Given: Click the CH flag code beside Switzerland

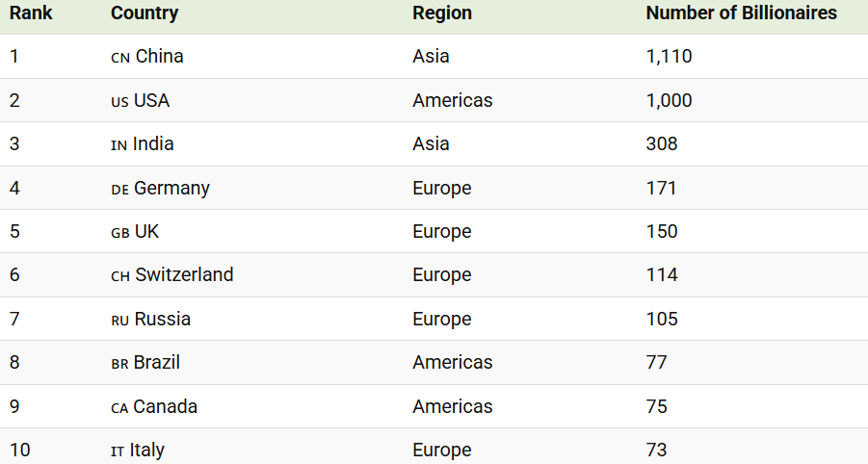Looking at the screenshot, I should 120,276.
